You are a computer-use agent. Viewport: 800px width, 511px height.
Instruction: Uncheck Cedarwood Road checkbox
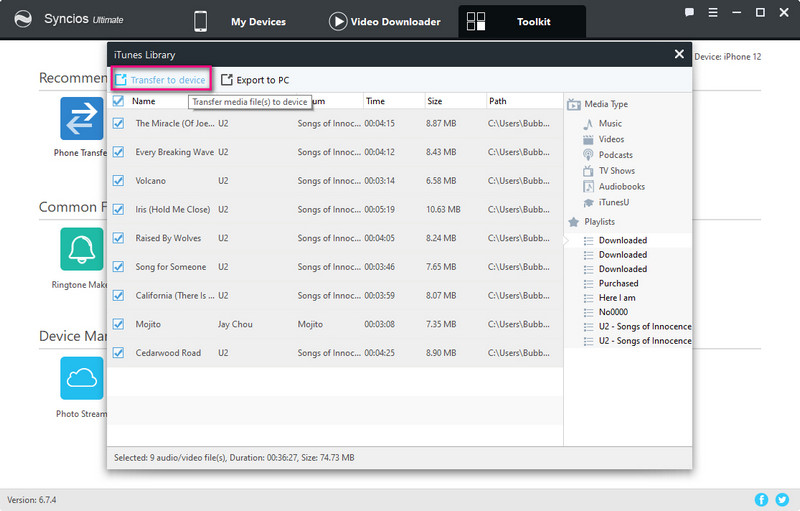pos(118,353)
